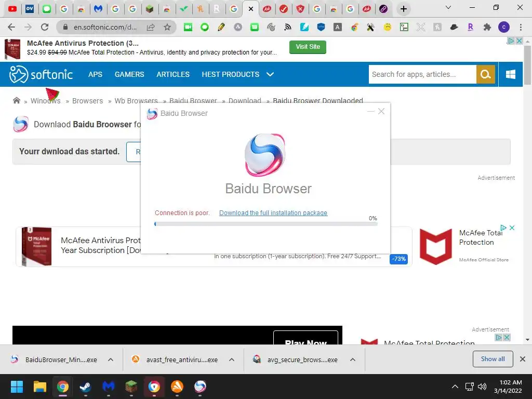
Task: Close the Baidu Browser installer dialog
Action: 381,111
